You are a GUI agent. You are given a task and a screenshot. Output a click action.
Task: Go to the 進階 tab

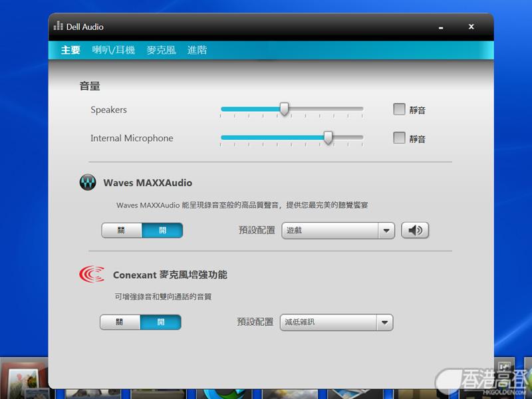tap(197, 50)
